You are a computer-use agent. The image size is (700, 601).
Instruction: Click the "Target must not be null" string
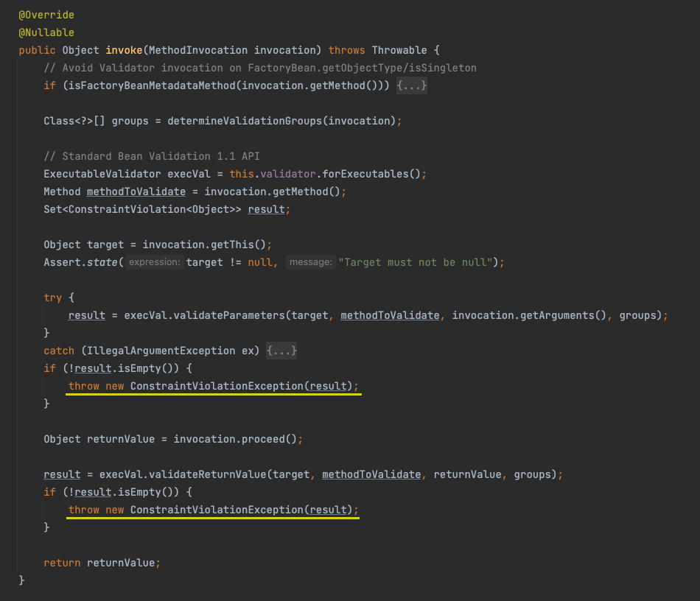[x=415, y=262]
